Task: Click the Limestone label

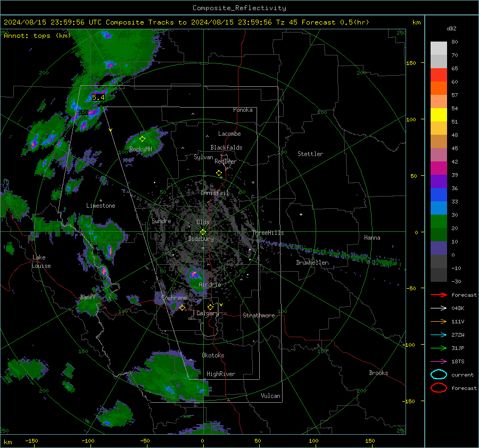Action: click(101, 206)
